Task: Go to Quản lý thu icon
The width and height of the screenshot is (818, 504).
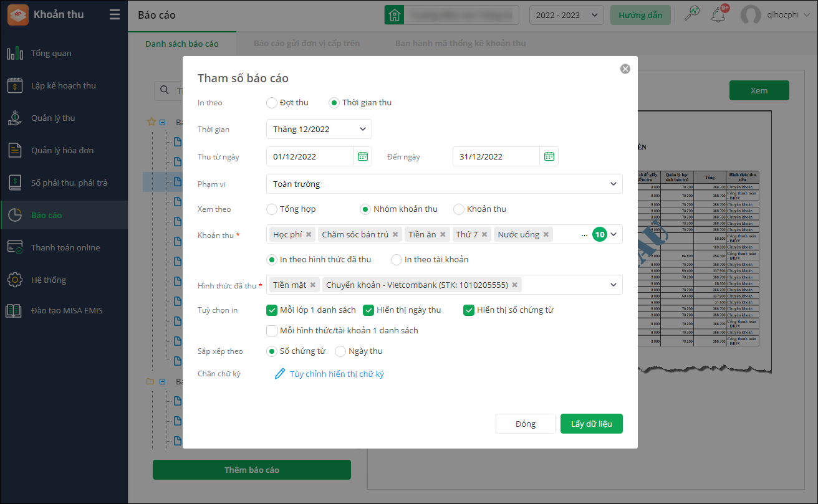Action: (15, 118)
